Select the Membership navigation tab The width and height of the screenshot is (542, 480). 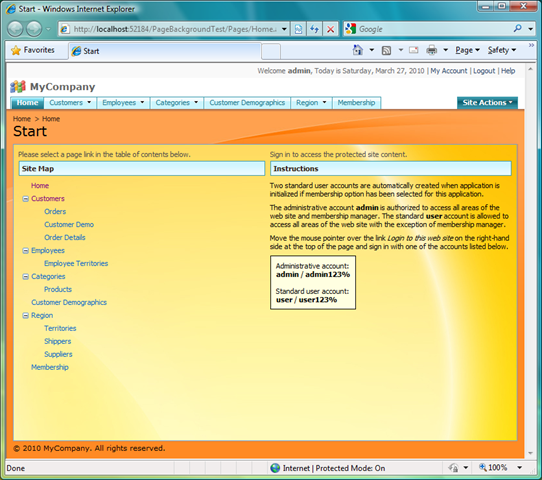(356, 103)
